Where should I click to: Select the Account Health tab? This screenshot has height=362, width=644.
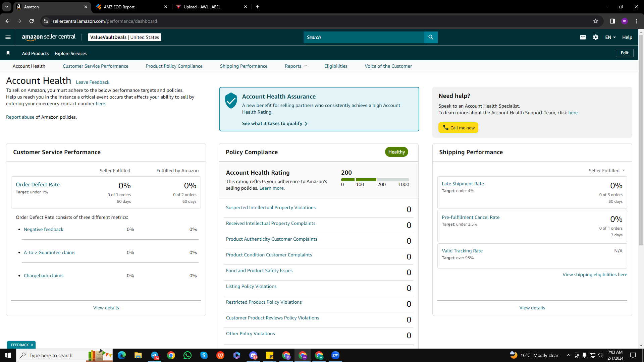pyautogui.click(x=29, y=66)
